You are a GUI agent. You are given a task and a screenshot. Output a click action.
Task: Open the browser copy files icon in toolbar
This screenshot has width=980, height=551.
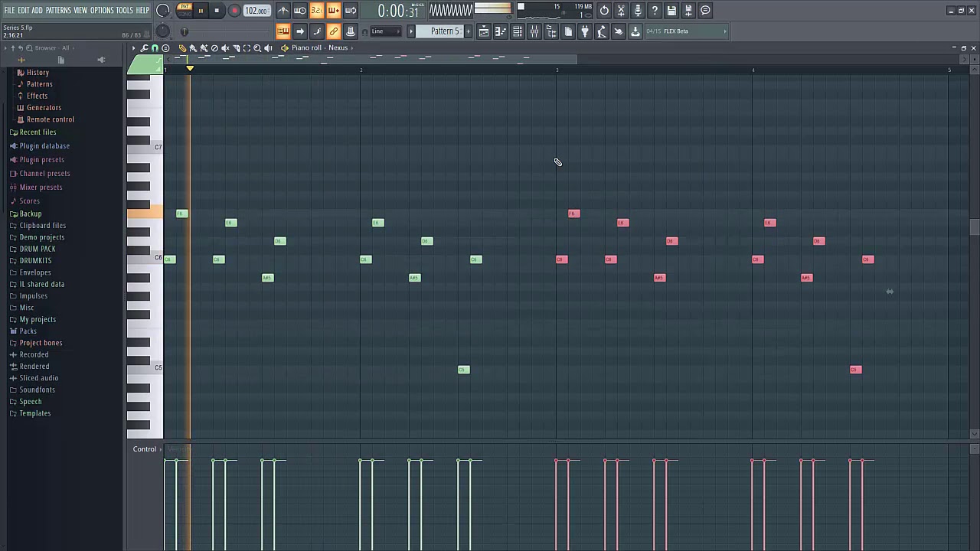tap(568, 31)
